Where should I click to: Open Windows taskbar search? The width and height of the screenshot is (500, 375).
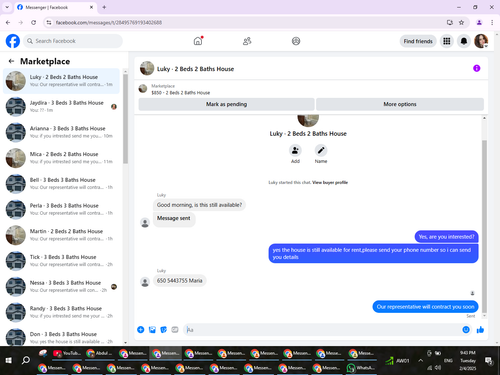tap(26, 360)
